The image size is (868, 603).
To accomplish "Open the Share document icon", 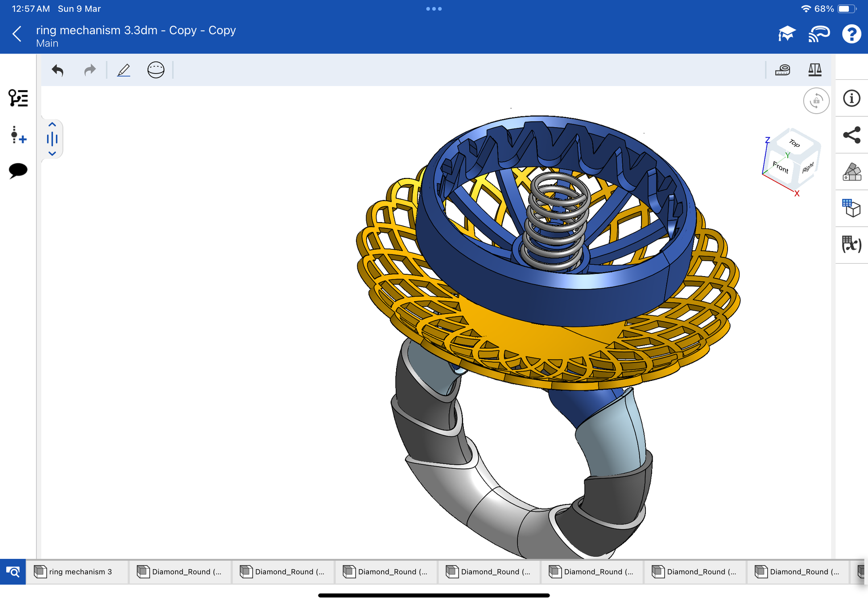I will [x=851, y=135].
